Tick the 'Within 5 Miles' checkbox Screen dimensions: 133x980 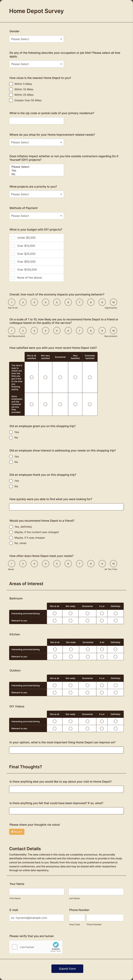[x=11, y=84]
